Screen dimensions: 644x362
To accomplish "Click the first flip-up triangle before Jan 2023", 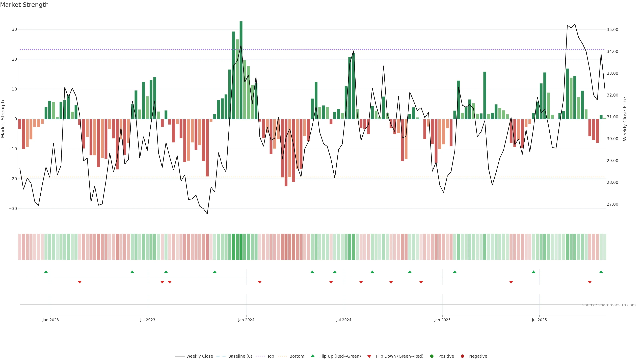I will coord(46,272).
